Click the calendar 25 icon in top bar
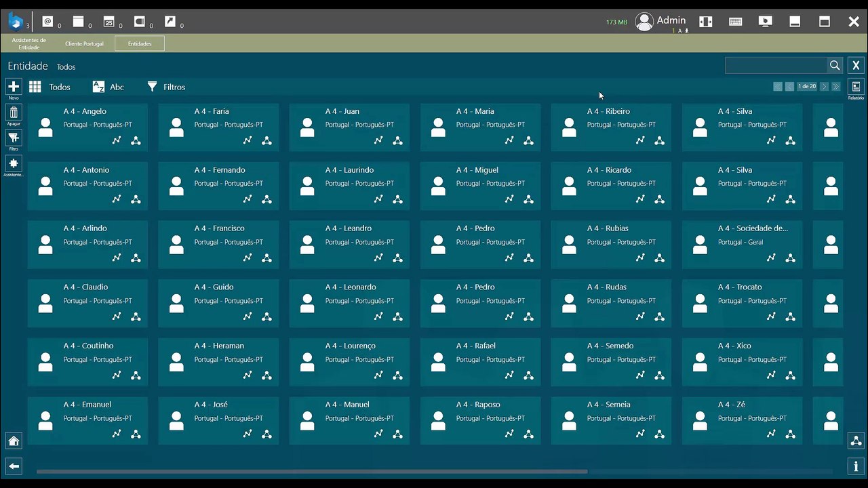Viewport: 868px width, 488px height. (109, 22)
